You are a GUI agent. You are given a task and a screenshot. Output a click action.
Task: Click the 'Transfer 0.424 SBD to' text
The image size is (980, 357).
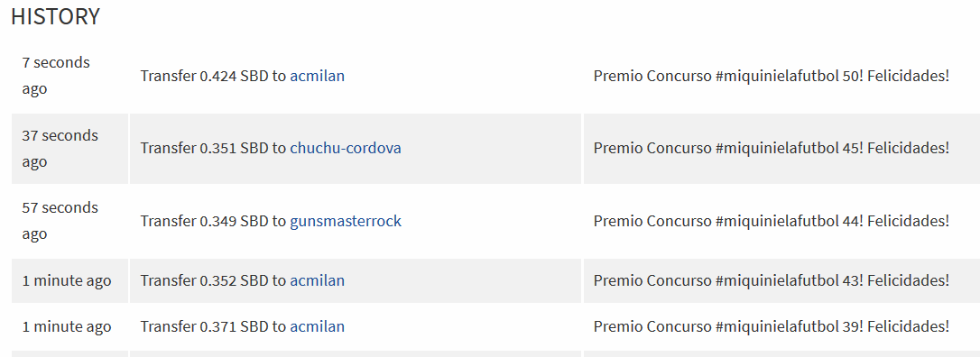click(213, 76)
